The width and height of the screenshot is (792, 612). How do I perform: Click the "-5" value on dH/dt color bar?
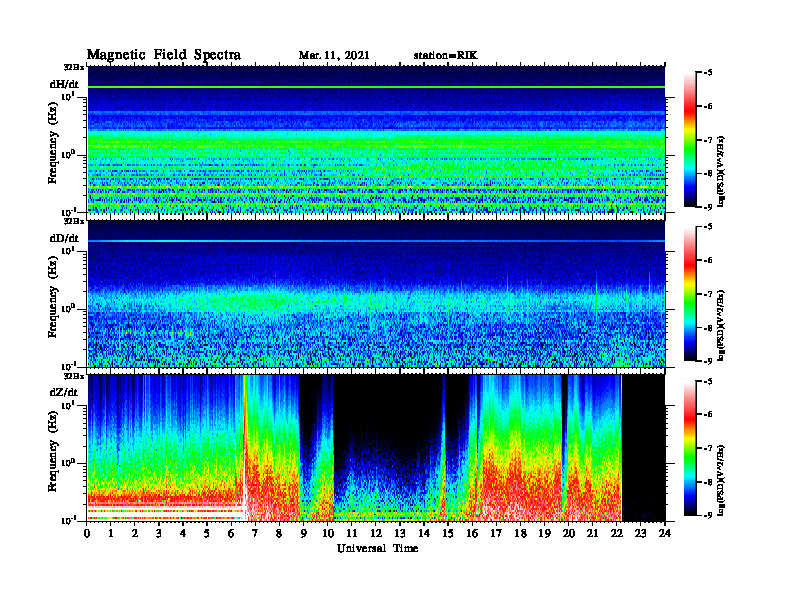pyautogui.click(x=708, y=73)
